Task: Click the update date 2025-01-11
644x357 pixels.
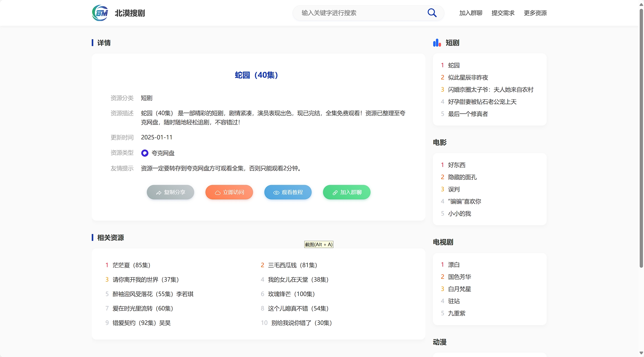Action: (x=157, y=137)
